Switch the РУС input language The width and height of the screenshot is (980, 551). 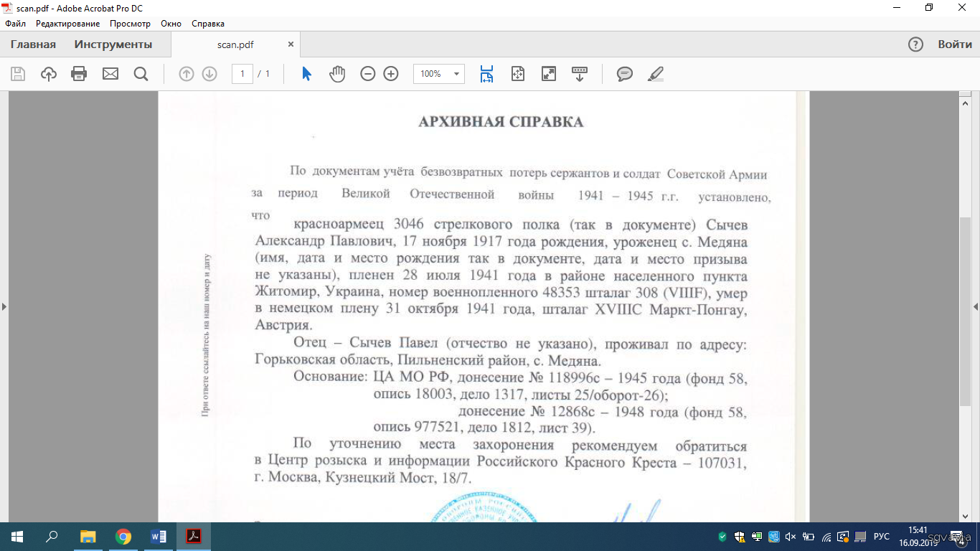pos(882,537)
